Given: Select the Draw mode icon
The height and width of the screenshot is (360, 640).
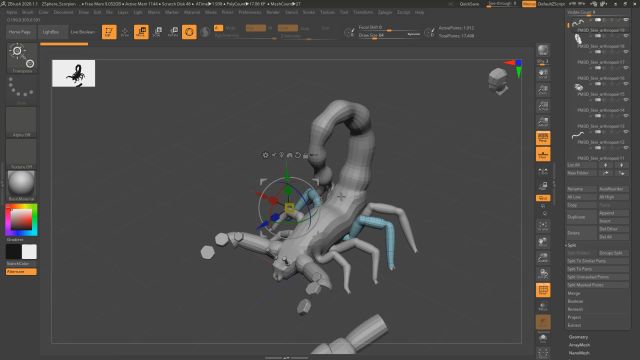Looking at the screenshot, I should click(125, 32).
